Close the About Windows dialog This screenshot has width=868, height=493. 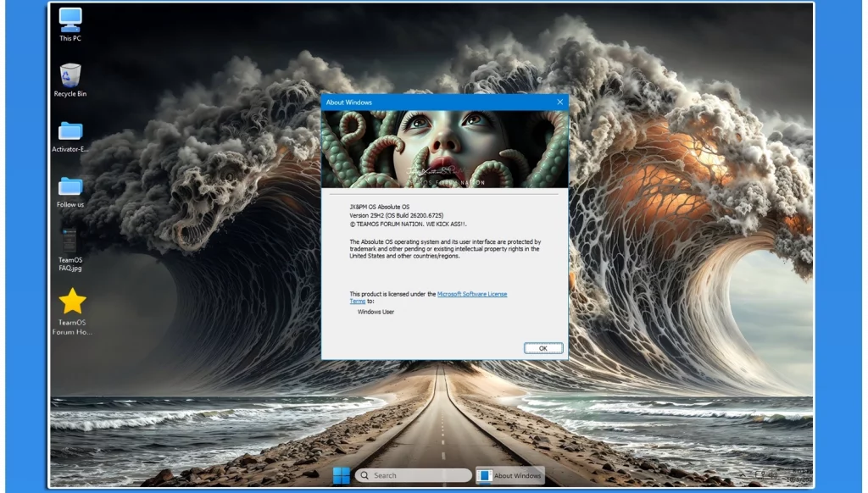[559, 102]
